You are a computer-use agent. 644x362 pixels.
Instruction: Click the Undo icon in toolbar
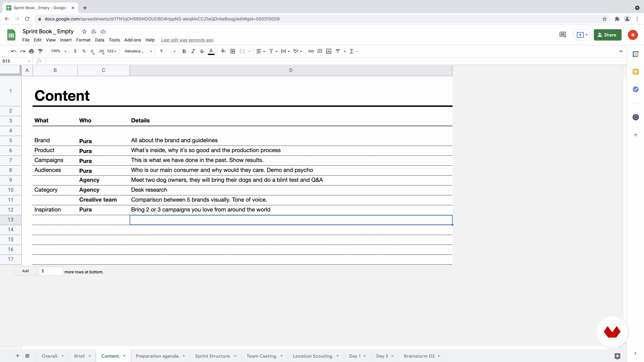[13, 51]
